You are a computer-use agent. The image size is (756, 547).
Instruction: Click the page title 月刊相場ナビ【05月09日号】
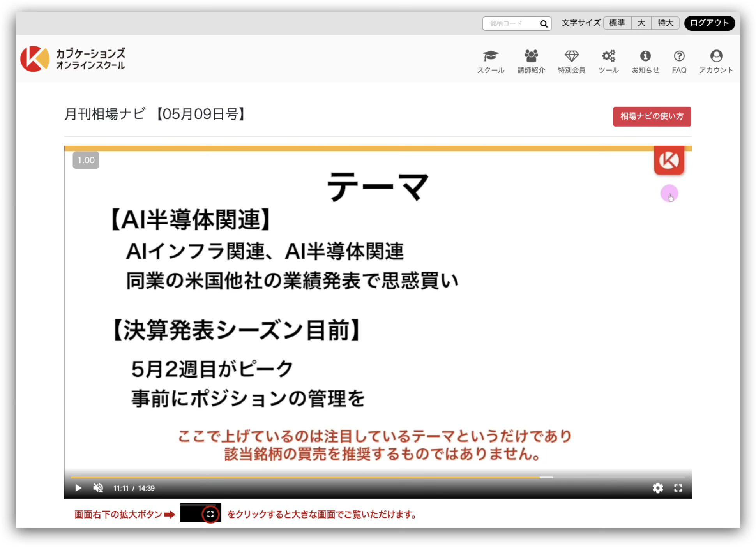point(155,115)
